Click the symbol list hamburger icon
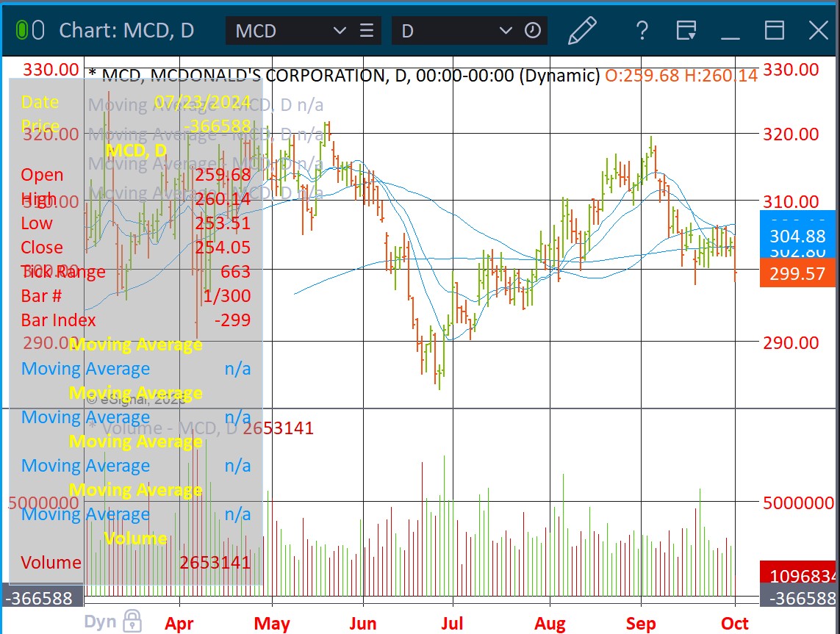Viewport: 840px width, 634px height. 366,30
